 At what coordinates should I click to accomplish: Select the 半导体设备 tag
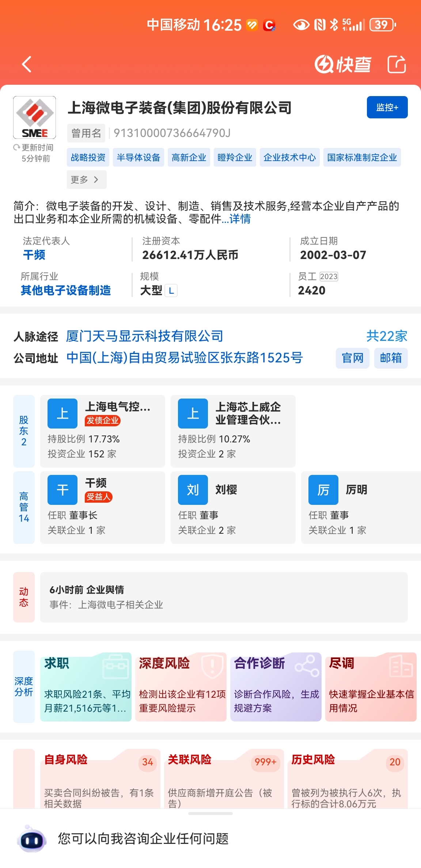(x=139, y=157)
